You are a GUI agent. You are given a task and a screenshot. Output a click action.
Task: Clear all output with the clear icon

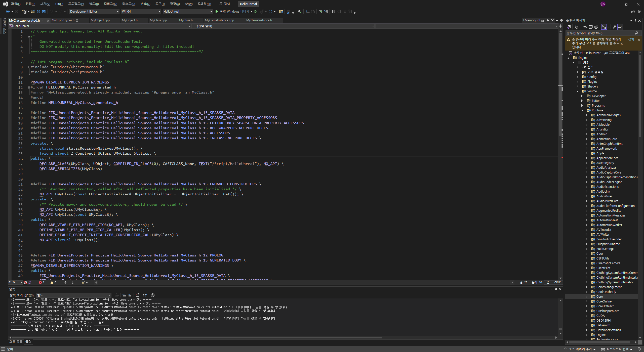tap(137, 295)
